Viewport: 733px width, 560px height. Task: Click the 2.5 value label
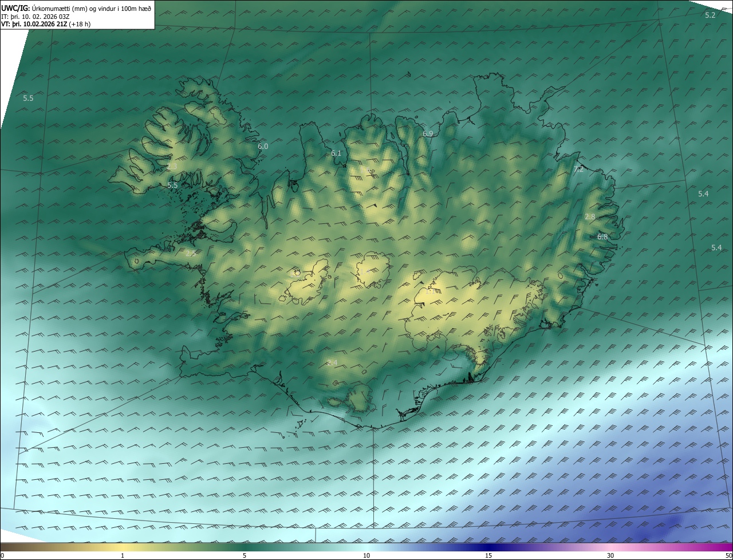191,253
